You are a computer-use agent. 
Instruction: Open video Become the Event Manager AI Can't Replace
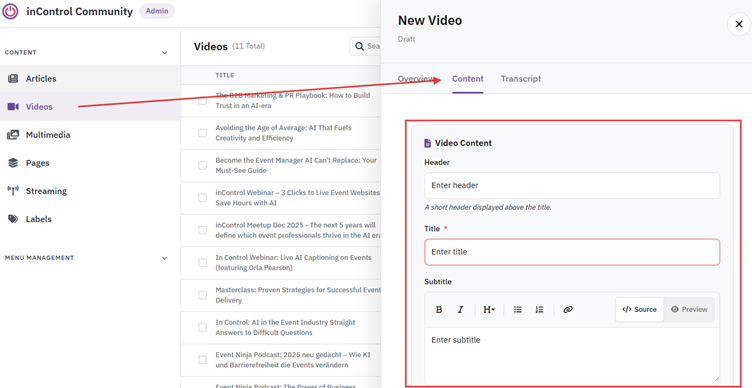296,165
